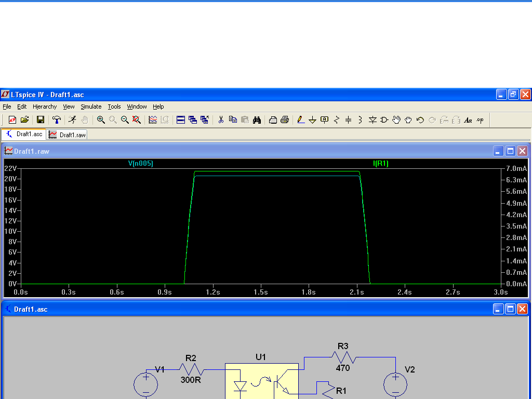
Task: Place a Resistor from the toolbar
Action: [337, 120]
